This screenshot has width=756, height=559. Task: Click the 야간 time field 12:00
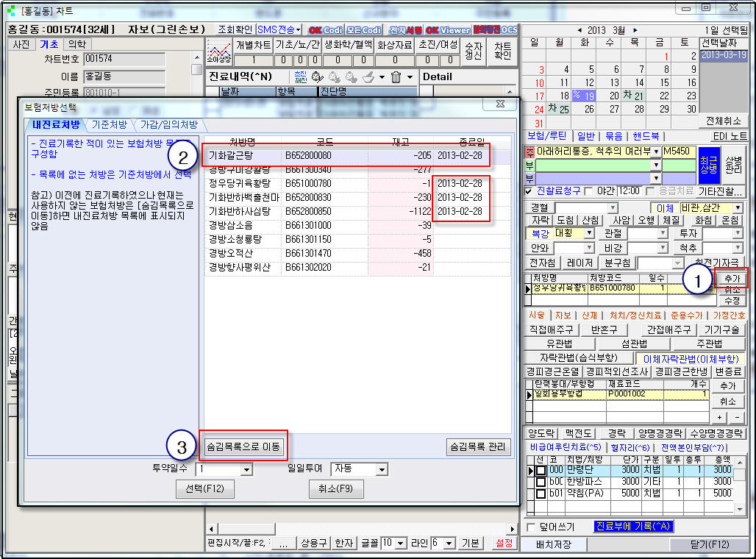tap(630, 191)
